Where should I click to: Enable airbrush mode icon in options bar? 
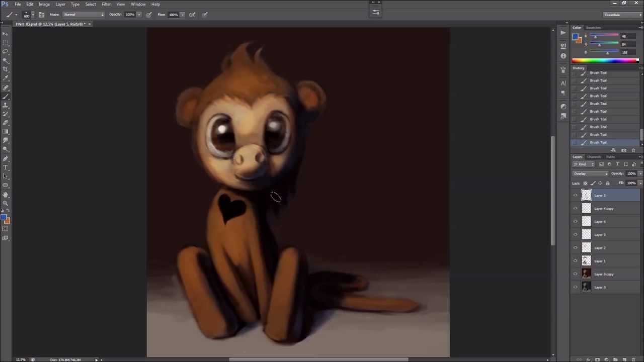click(192, 15)
